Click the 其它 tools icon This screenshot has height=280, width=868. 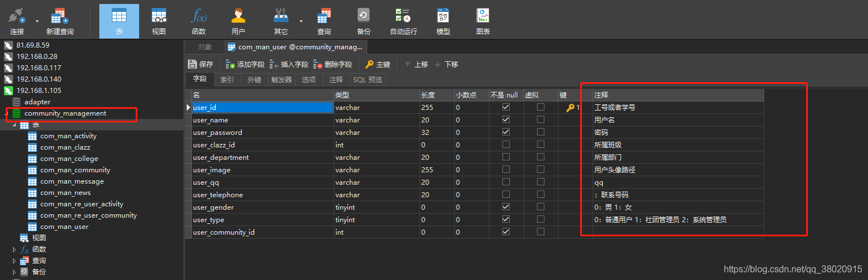click(x=280, y=22)
